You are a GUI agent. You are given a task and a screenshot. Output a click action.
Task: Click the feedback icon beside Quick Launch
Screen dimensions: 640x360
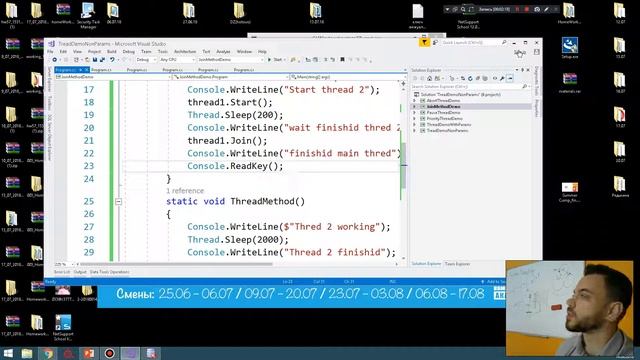coord(435,42)
